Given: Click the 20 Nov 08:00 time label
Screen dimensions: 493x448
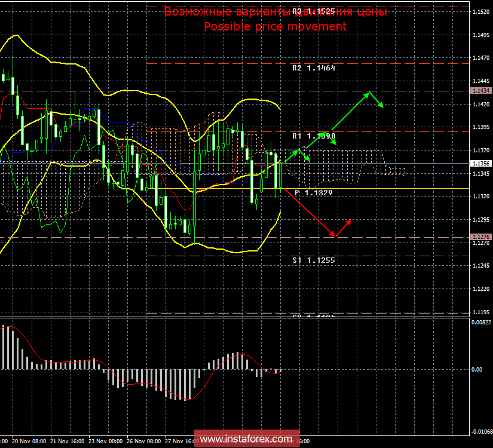Looking at the screenshot, I should (x=29, y=441).
